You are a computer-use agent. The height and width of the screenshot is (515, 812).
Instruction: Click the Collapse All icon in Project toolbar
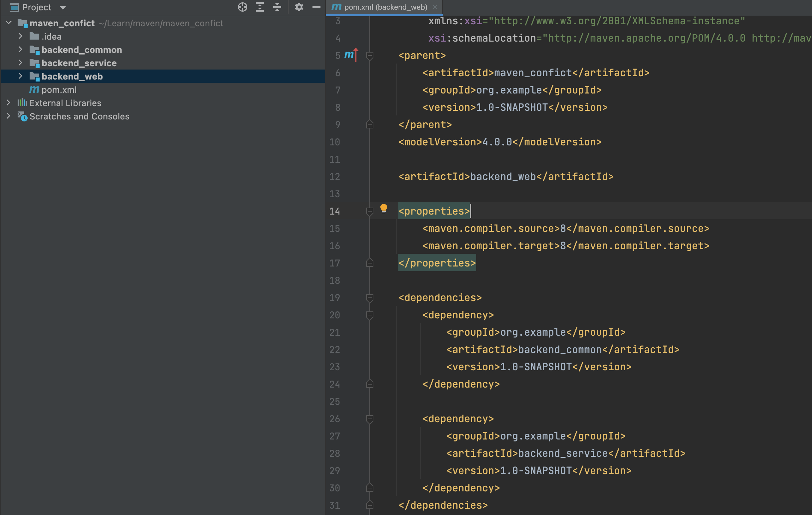277,7
